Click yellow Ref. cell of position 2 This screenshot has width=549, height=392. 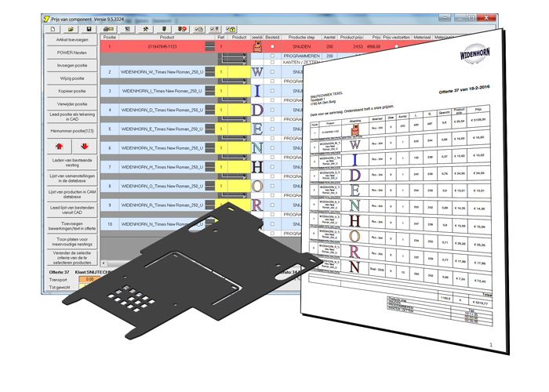[221, 72]
